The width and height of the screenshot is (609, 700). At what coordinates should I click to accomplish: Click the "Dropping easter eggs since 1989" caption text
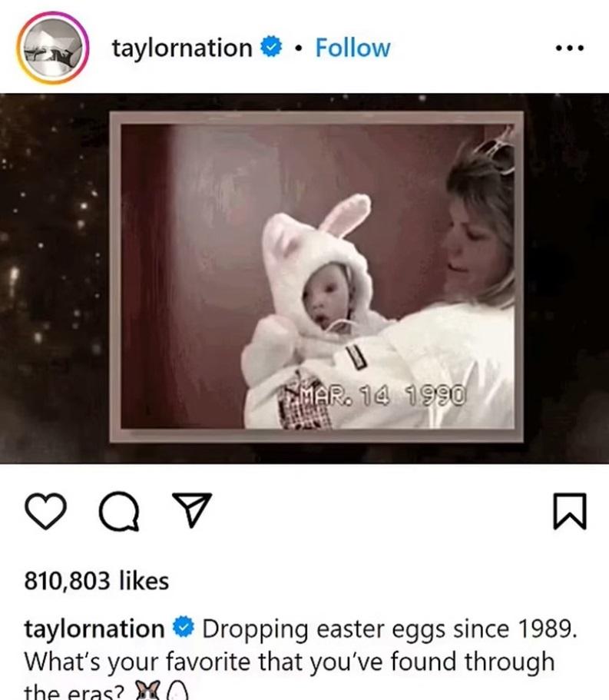coord(387,629)
